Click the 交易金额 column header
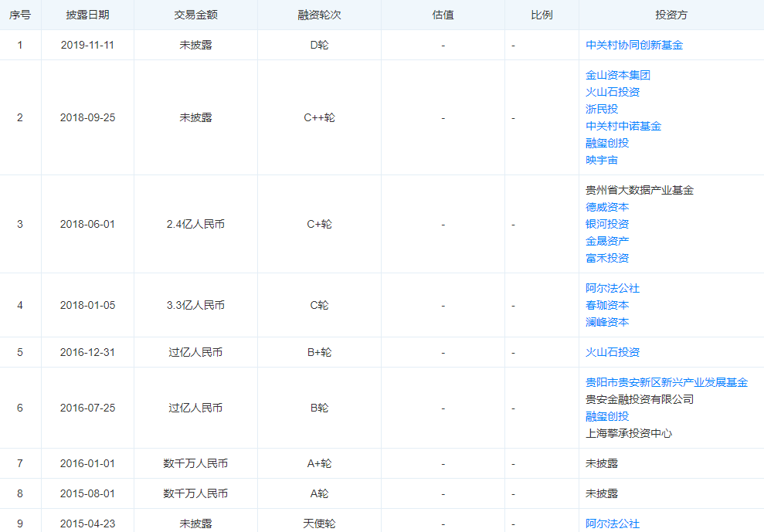 coord(196,15)
